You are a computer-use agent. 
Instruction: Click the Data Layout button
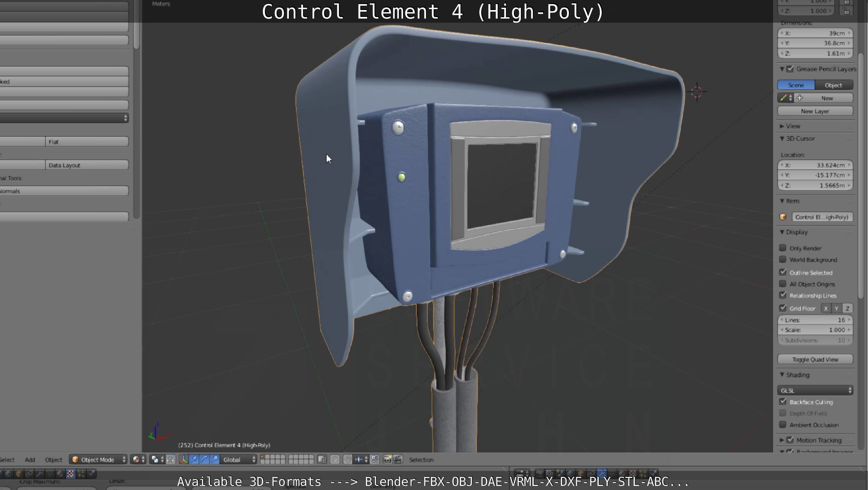point(87,165)
